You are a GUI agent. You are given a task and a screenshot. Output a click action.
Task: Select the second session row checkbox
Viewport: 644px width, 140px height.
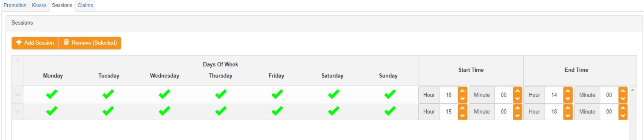coord(17,111)
